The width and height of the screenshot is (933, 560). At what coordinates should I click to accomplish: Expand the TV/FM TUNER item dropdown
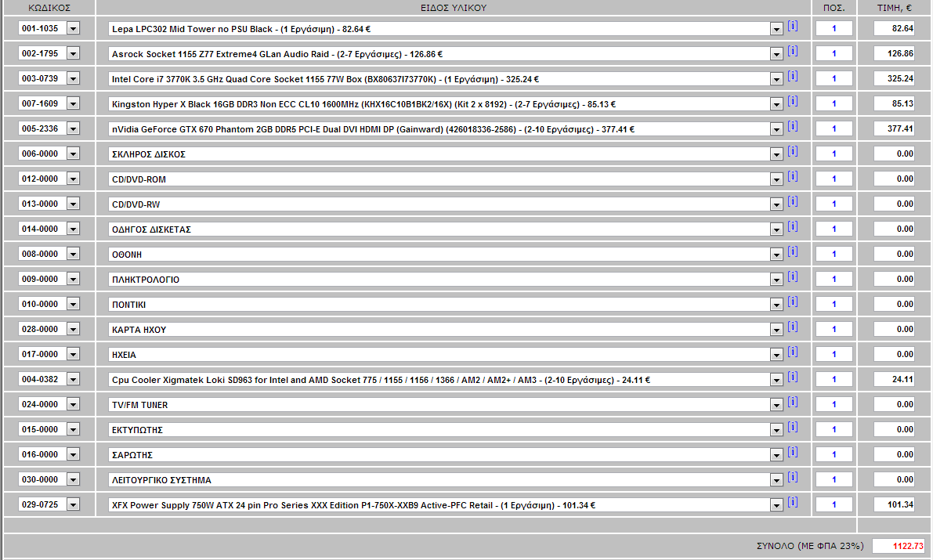point(776,405)
